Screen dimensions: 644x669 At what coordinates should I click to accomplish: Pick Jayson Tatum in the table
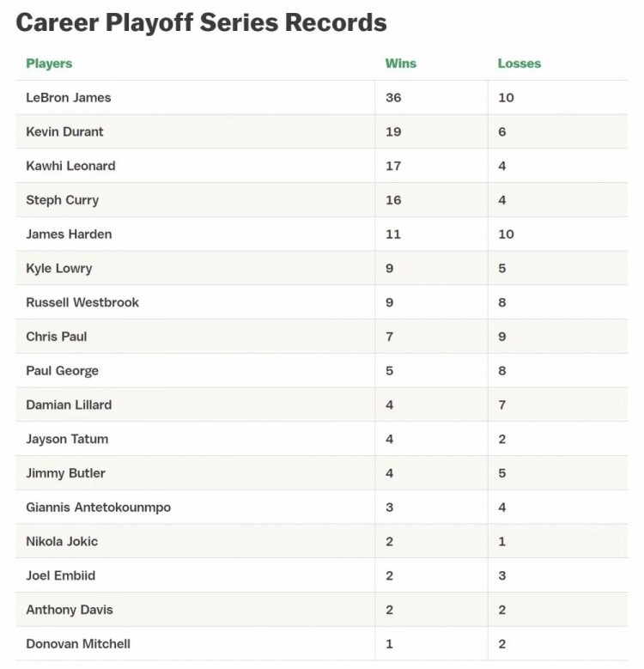(x=67, y=439)
